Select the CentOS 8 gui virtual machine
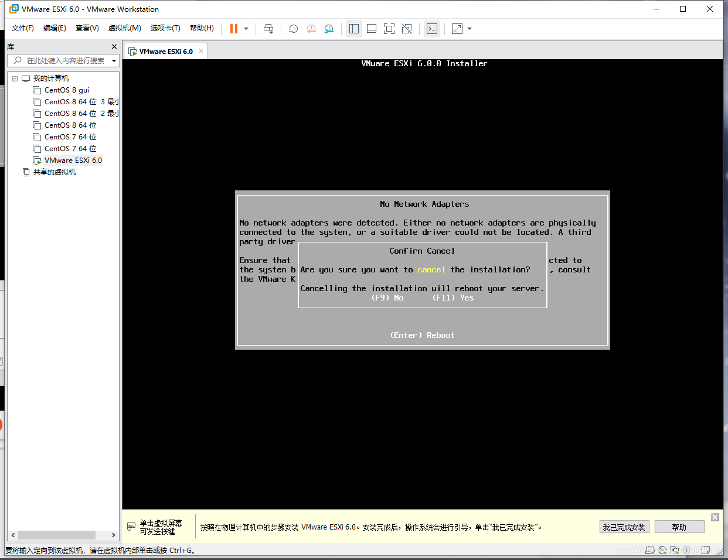 [x=67, y=90]
